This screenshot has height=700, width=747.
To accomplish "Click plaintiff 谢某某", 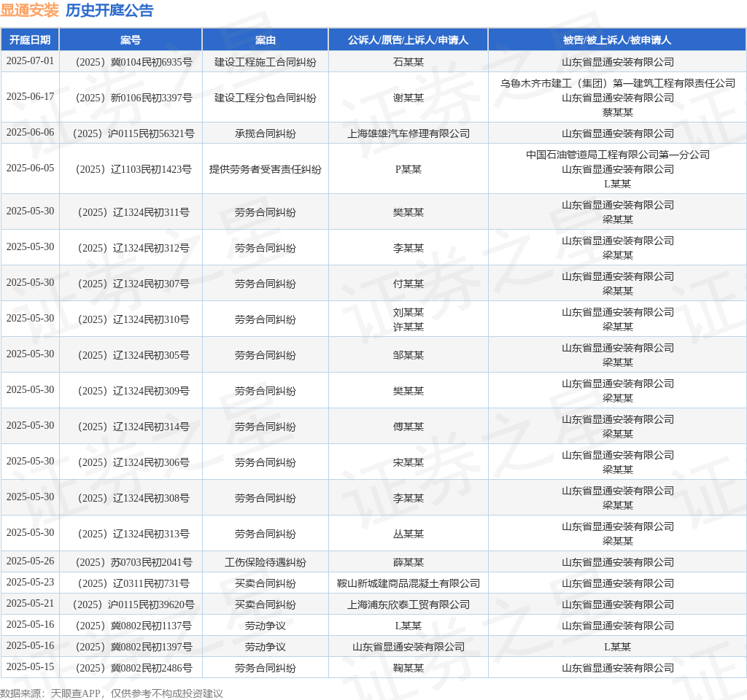I will [x=409, y=98].
